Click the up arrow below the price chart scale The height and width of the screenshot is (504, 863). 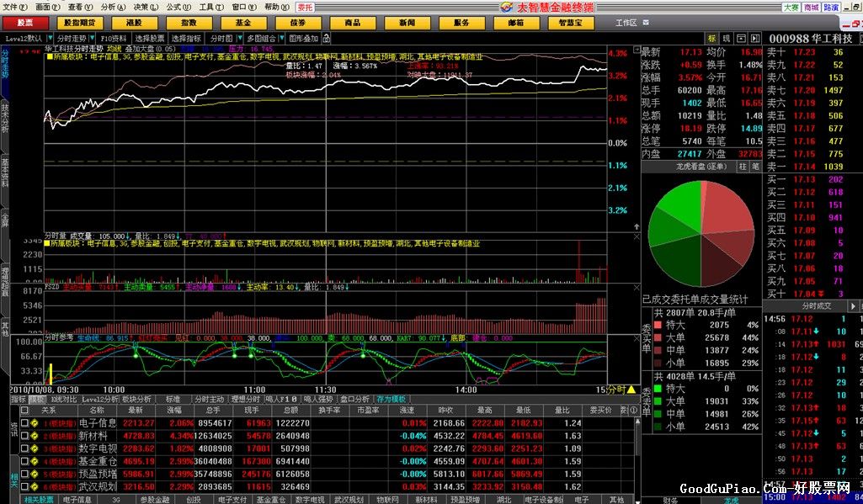tap(637, 226)
